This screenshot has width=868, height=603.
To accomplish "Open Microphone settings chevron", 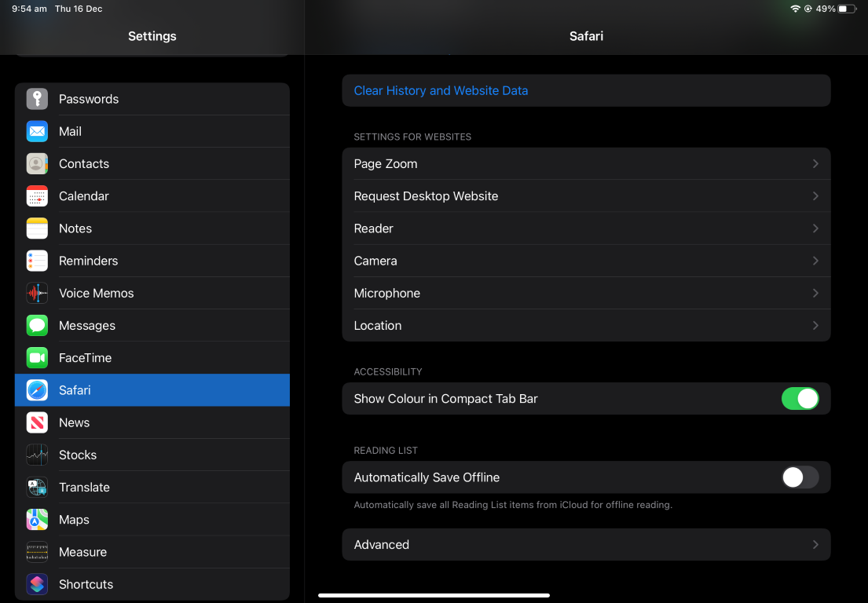I will pos(815,293).
